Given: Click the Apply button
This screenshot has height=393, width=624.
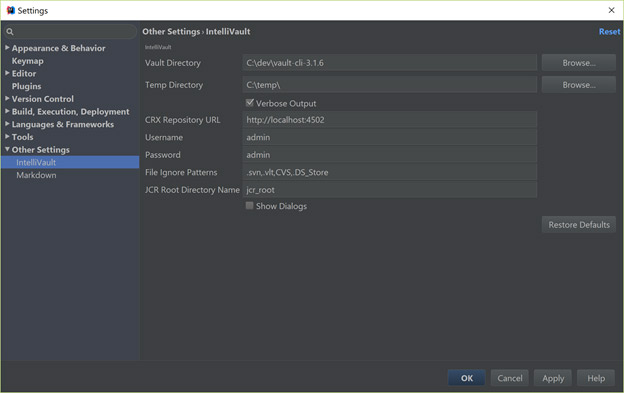Looking at the screenshot, I should pyautogui.click(x=553, y=378).
